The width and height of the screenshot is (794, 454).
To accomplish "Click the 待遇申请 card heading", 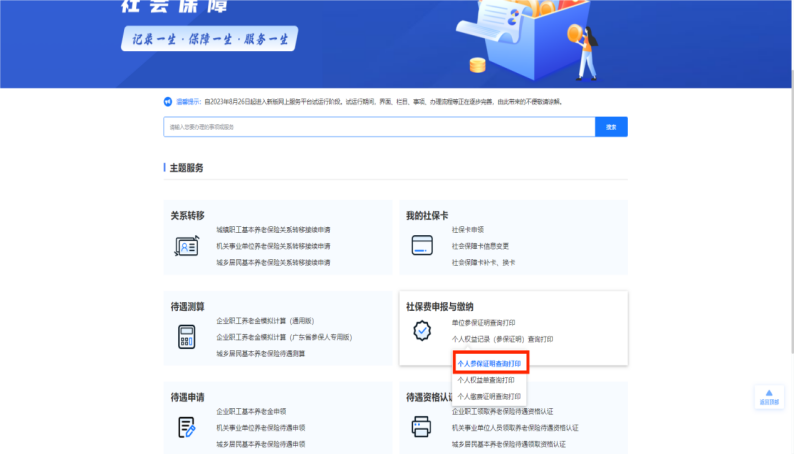I will pyautogui.click(x=187, y=397).
